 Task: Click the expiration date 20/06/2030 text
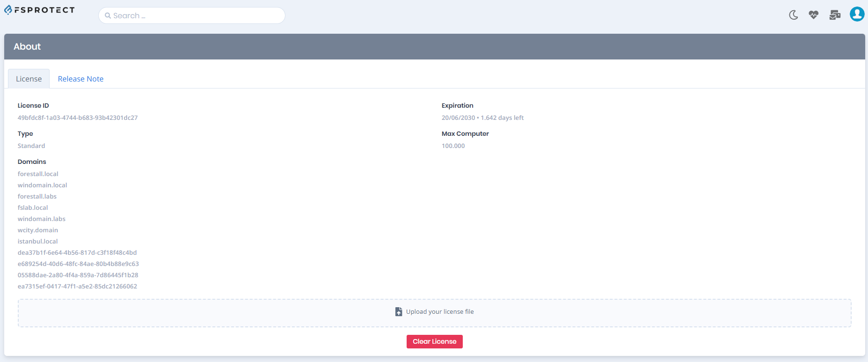coord(458,118)
